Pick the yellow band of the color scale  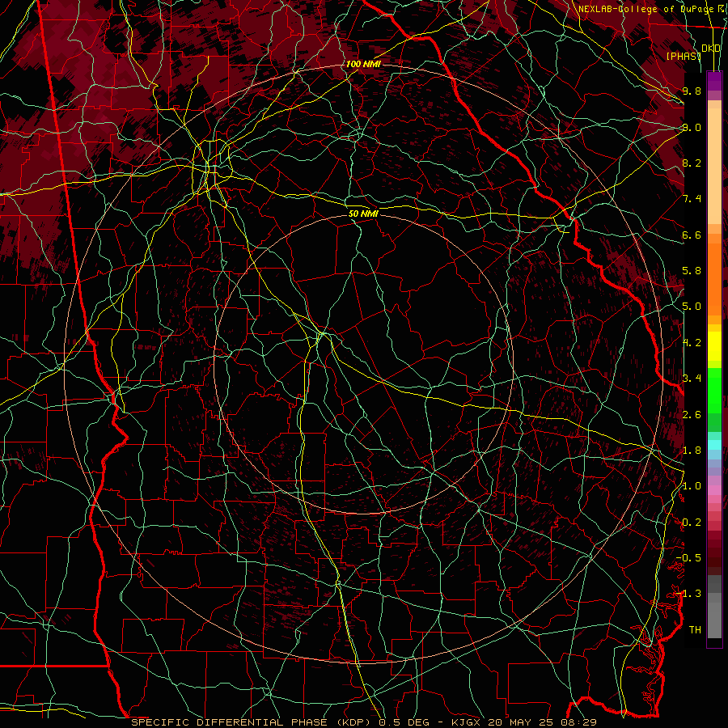[x=714, y=346]
